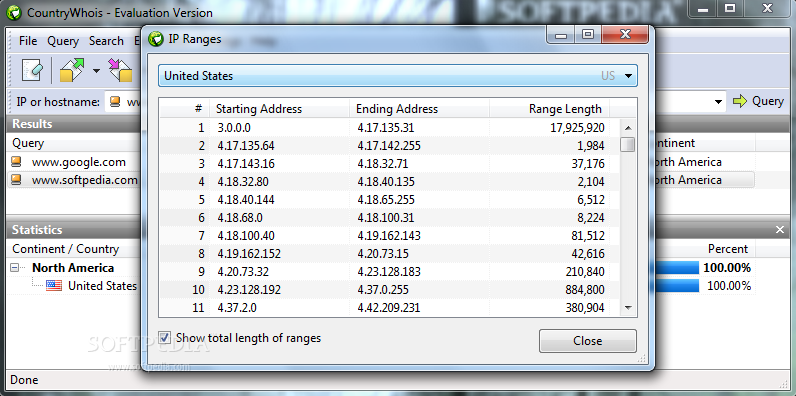Maximize the CountryWhois main window
Screen dimensions: 796x396
(730, 8)
